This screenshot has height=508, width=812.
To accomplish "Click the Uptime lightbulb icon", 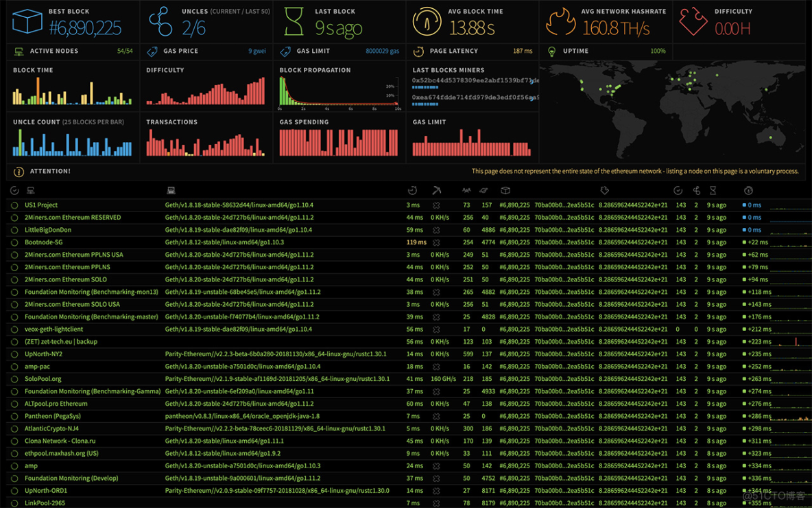I will (x=552, y=51).
